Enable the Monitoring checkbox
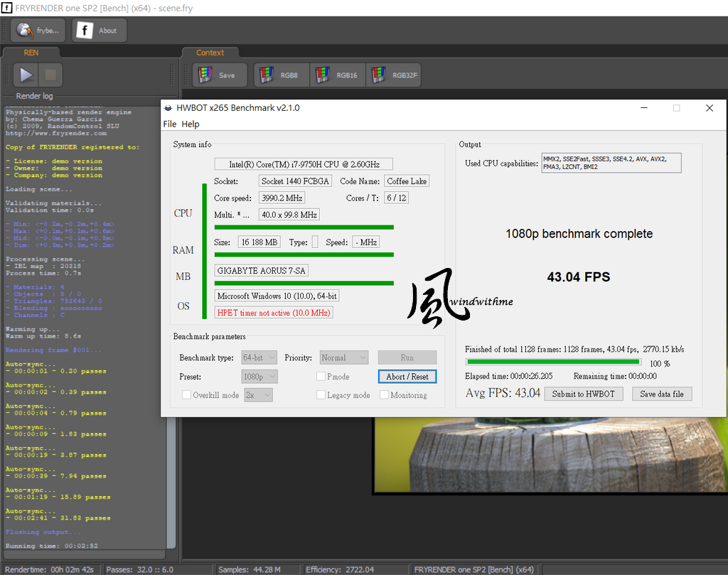 [385, 395]
